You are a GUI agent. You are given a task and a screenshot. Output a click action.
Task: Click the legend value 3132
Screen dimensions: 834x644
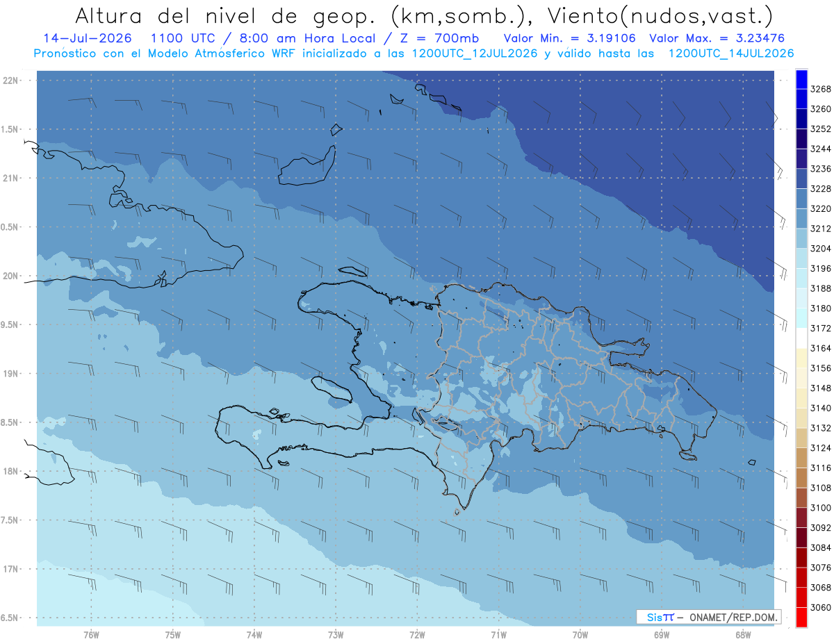coord(821,428)
